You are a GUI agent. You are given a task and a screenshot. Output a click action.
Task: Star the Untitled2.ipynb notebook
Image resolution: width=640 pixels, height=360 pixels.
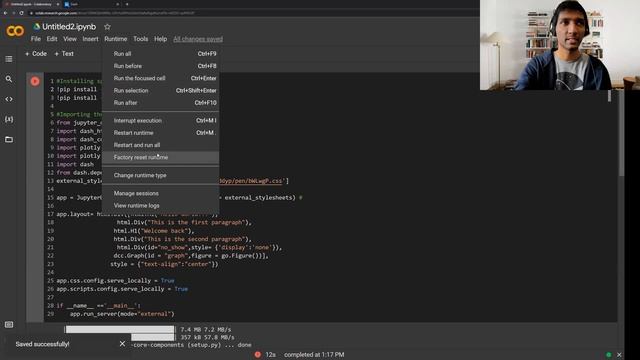[107, 27]
